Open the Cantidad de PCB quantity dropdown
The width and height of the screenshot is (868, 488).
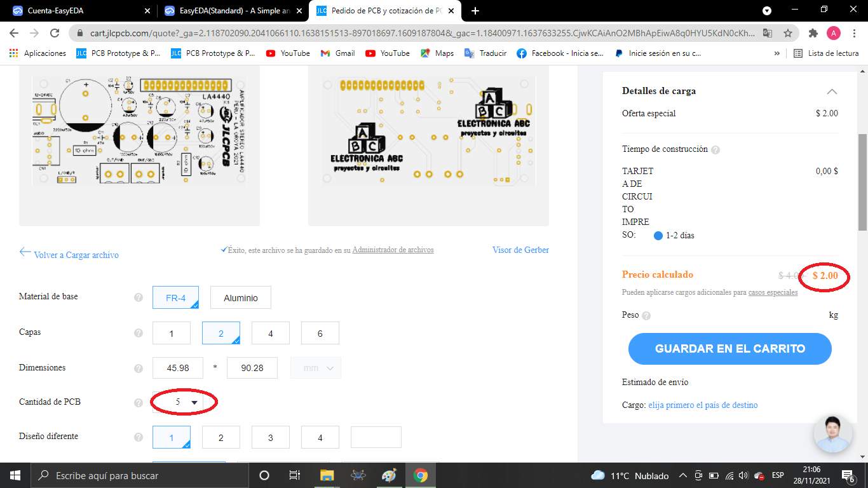tap(184, 402)
